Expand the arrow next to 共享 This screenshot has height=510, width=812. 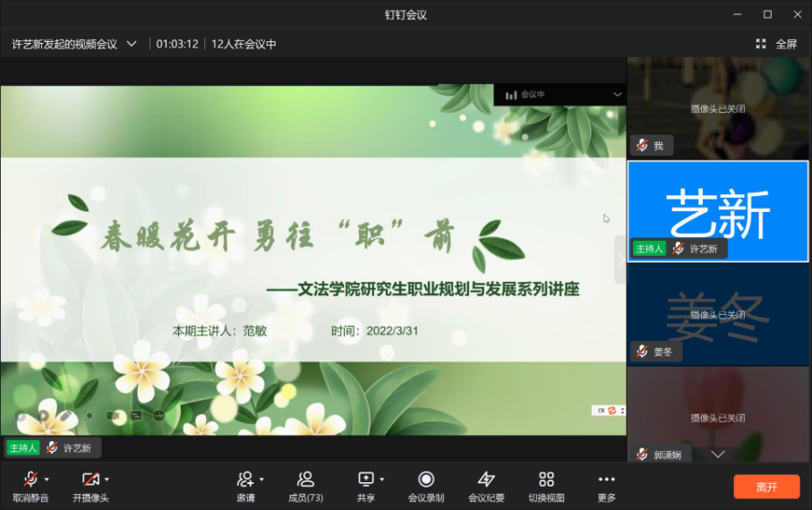pos(382,480)
